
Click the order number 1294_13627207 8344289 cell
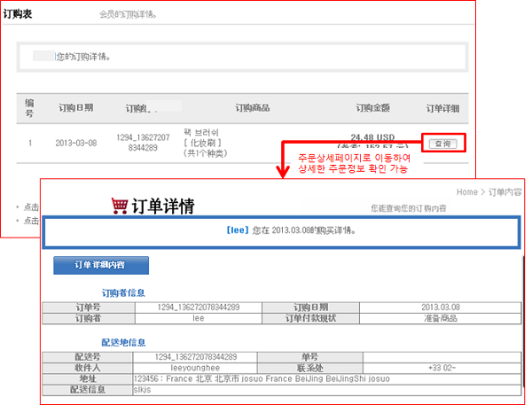tap(143, 143)
